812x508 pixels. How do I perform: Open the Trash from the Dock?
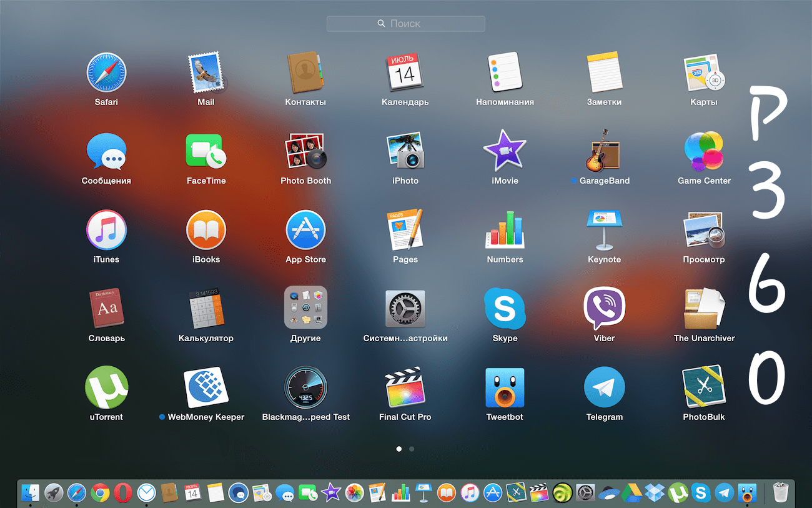click(x=780, y=493)
